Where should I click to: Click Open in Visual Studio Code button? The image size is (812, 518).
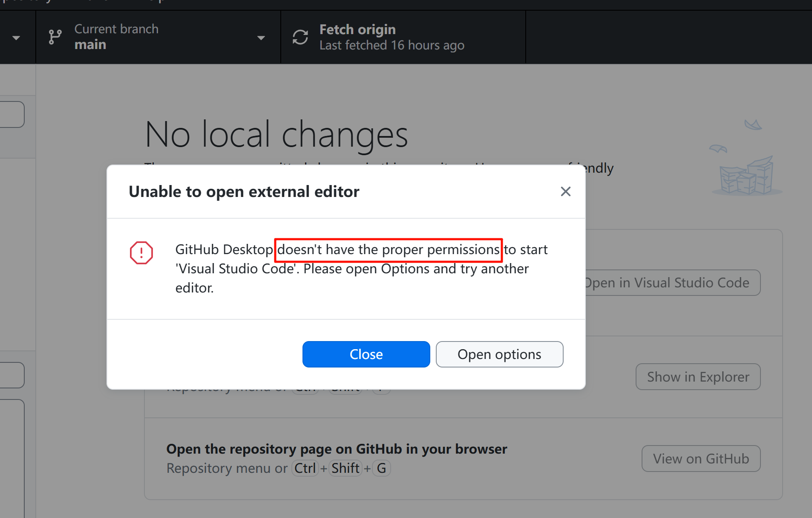(x=673, y=283)
